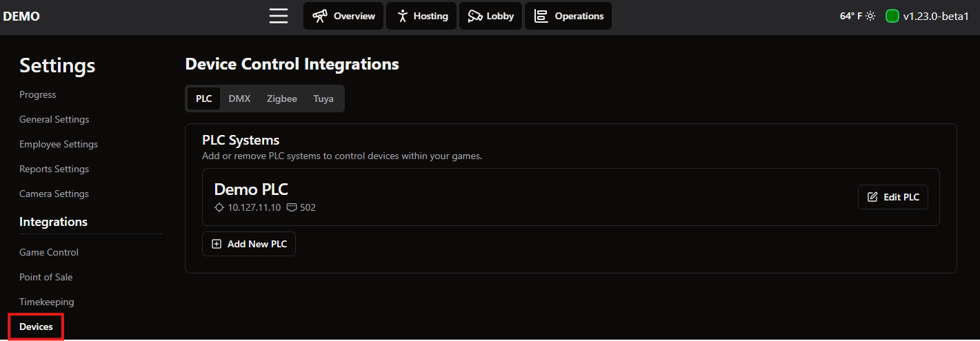Click the Add New PLC button
The height and width of the screenshot is (341, 980).
(x=249, y=244)
